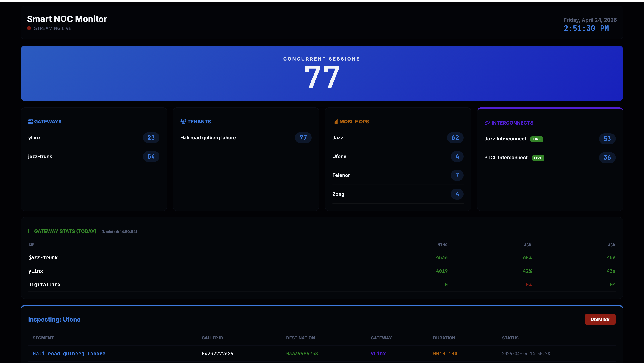Screen dimensions: 644x363
Task: Click the PTCL Interconnect count 36
Action: (x=607, y=158)
